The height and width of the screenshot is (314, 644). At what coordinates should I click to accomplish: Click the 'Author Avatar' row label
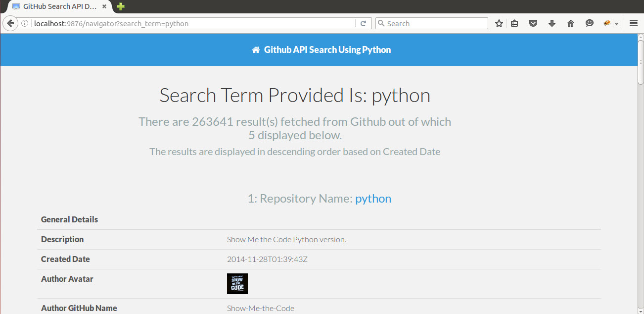(67, 279)
